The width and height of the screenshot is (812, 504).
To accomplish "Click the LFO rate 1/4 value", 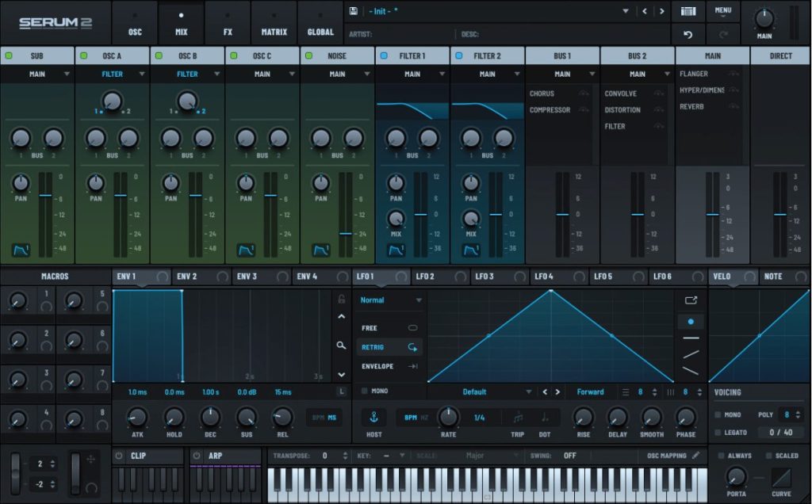I will pos(480,417).
